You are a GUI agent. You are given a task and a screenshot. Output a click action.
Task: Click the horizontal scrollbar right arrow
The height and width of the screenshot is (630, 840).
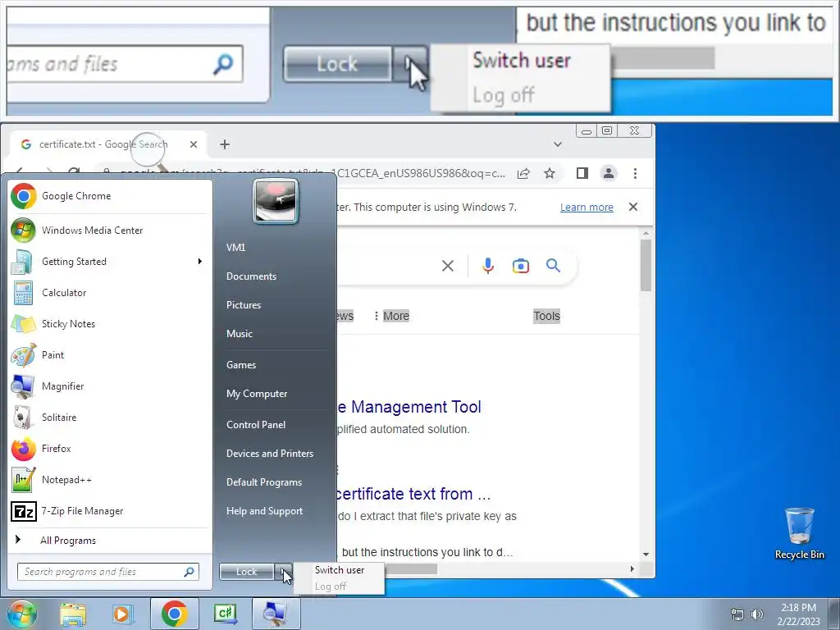tap(632, 569)
